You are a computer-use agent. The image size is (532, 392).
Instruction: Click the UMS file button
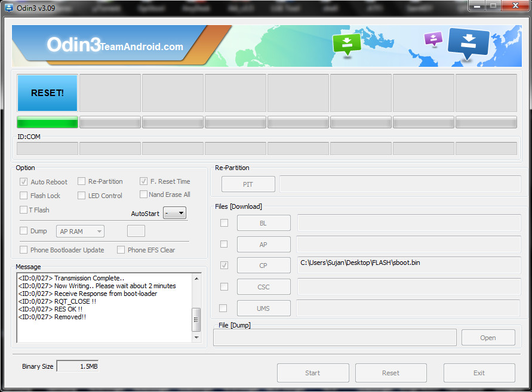tap(264, 308)
